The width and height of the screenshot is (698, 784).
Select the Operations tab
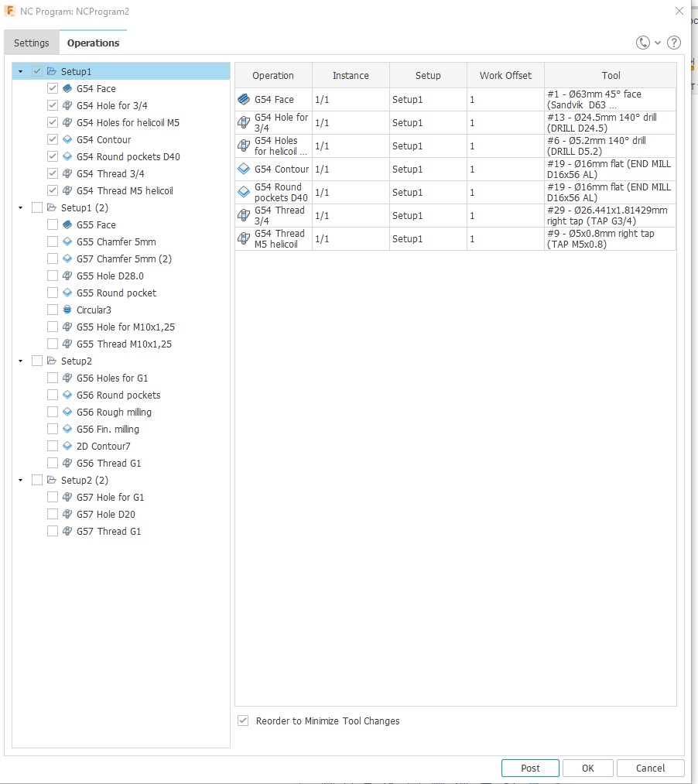click(x=93, y=43)
